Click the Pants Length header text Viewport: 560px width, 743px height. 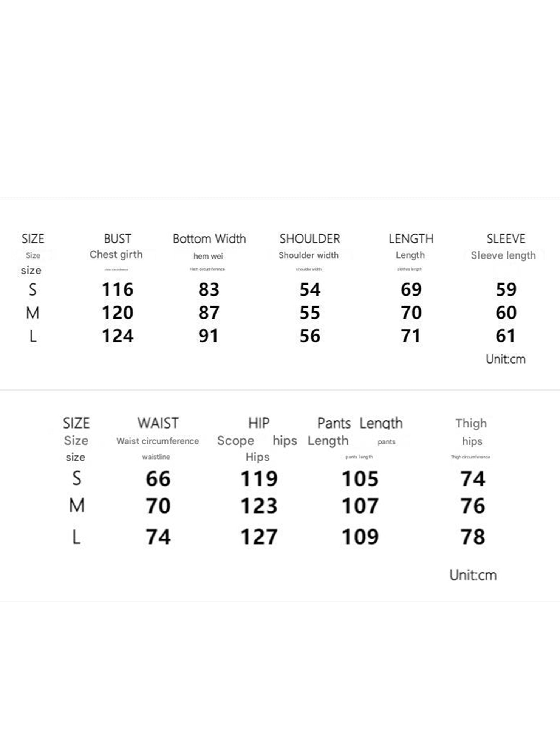click(360, 423)
